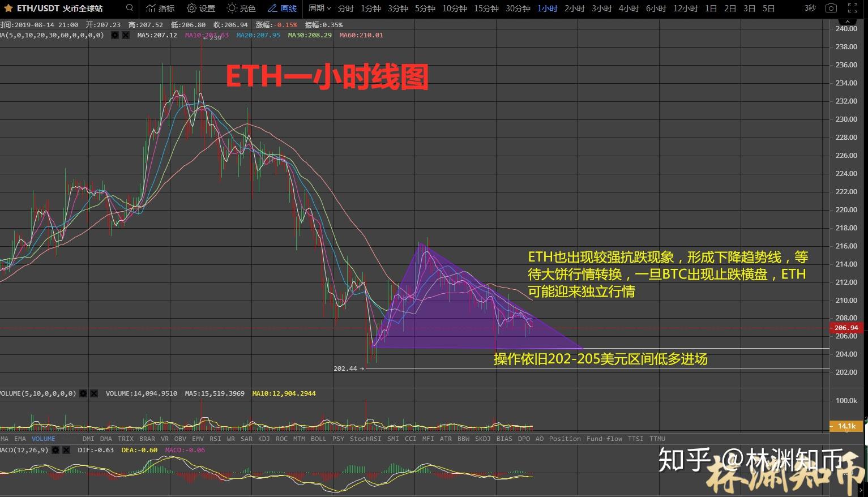Switch to 分时 time-share view

pos(345,8)
